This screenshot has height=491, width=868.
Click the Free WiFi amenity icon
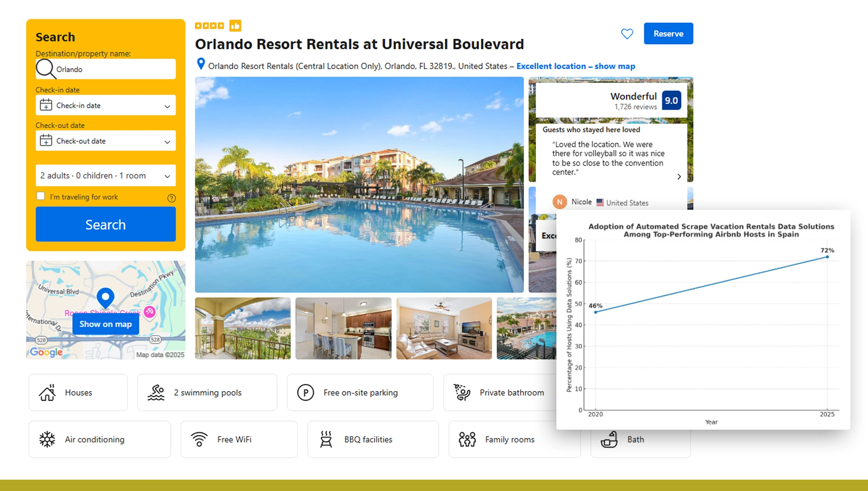click(x=199, y=439)
